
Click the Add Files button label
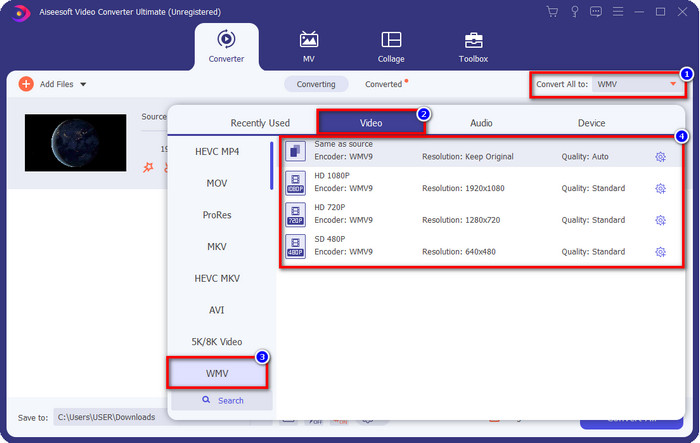pyautogui.click(x=56, y=84)
